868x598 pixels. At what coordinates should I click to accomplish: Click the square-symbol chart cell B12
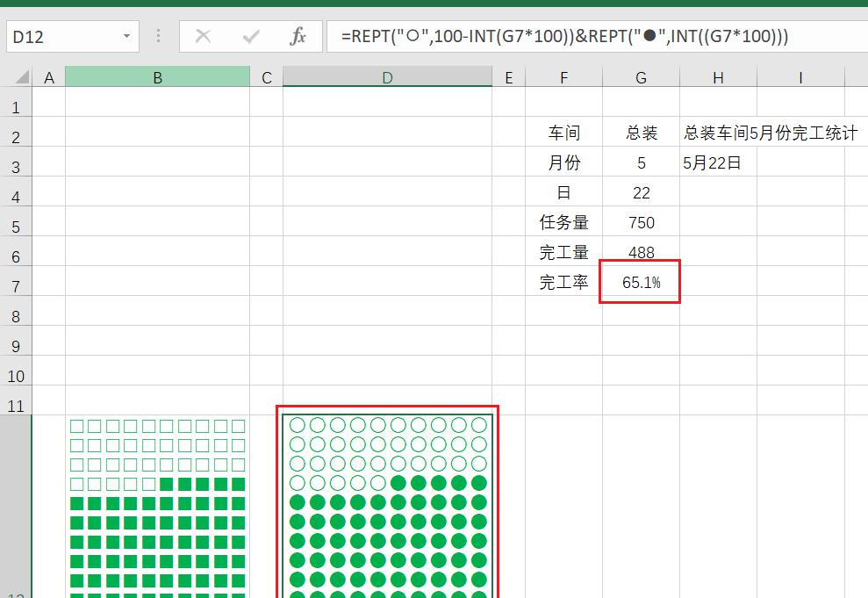point(157,506)
